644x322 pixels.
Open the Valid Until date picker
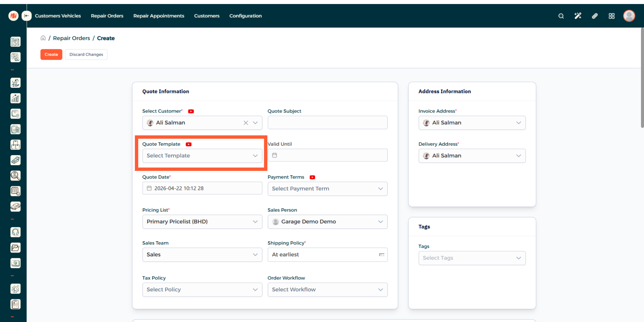(327, 155)
